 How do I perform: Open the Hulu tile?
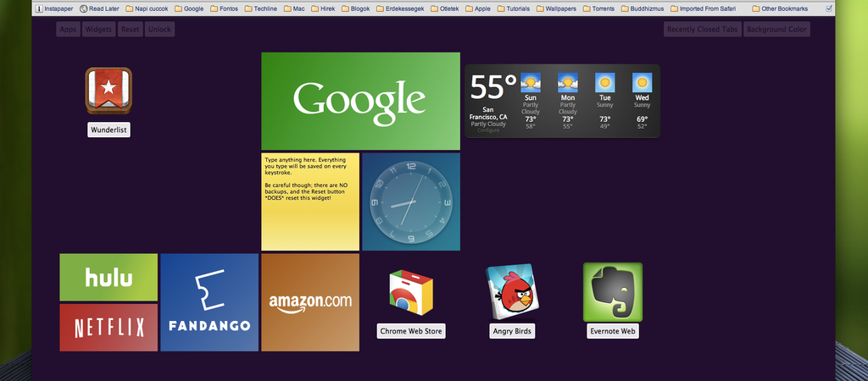(108, 277)
